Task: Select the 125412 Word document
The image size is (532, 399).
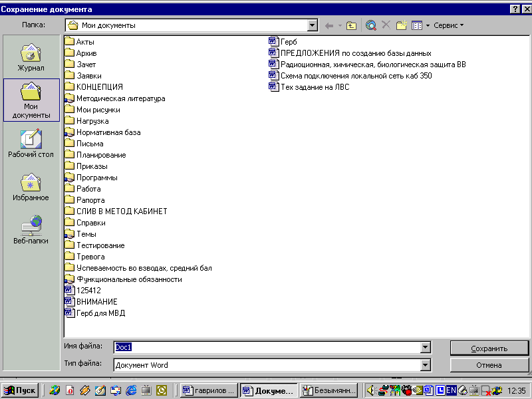Action: 83,291
